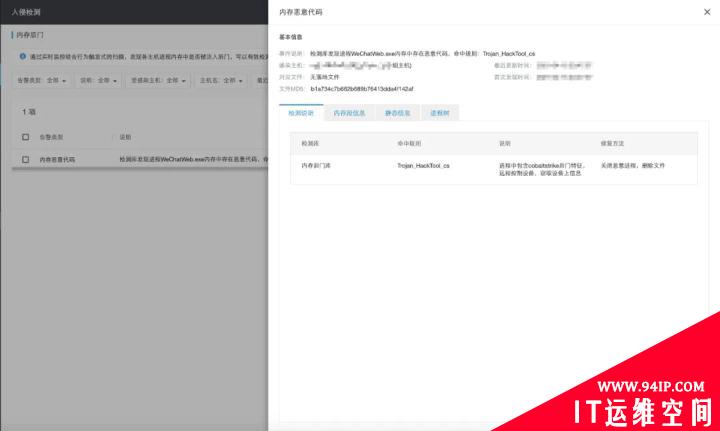Click the 内存后门 section heading
720x431 pixels.
tap(30, 35)
